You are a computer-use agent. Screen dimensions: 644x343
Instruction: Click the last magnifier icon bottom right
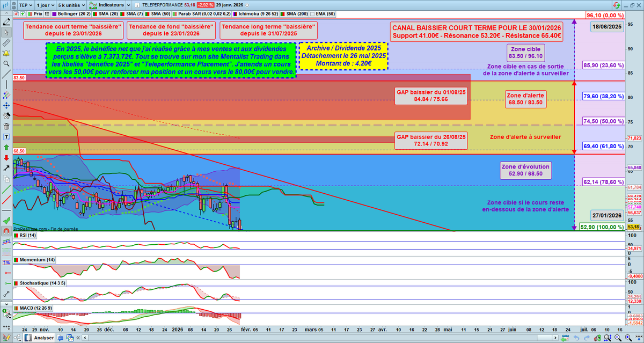pos(628,338)
